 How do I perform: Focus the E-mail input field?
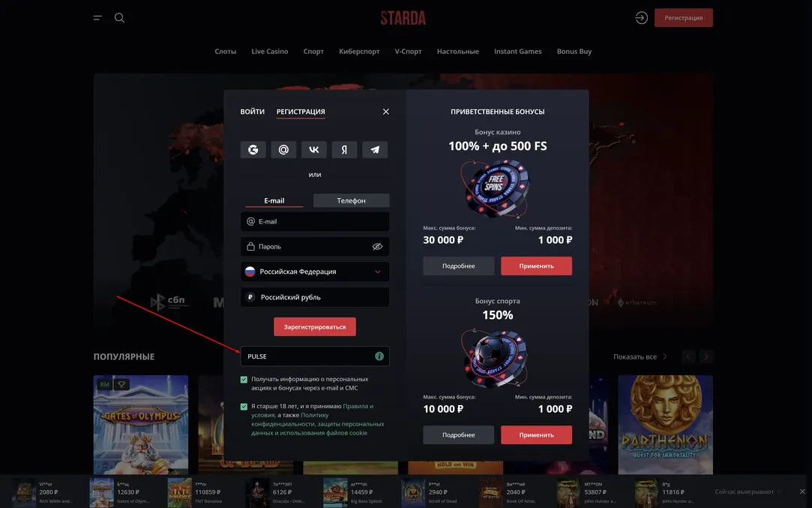coord(315,221)
